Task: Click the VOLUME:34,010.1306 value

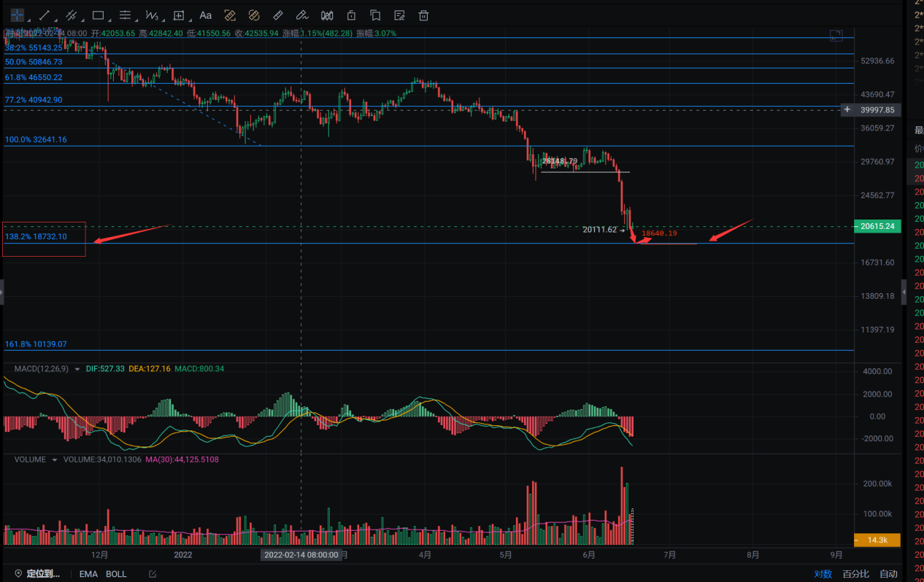Action: [x=101, y=459]
